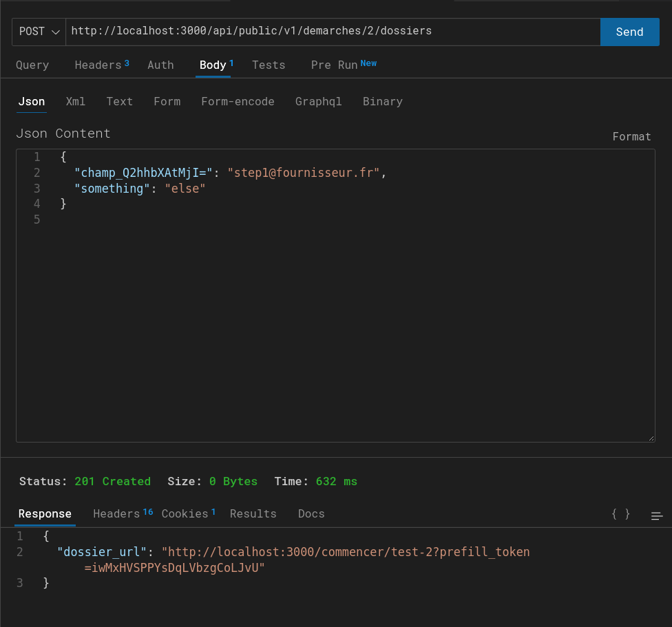Select the Json body type
Viewport: 672px width, 627px height.
[x=32, y=101]
